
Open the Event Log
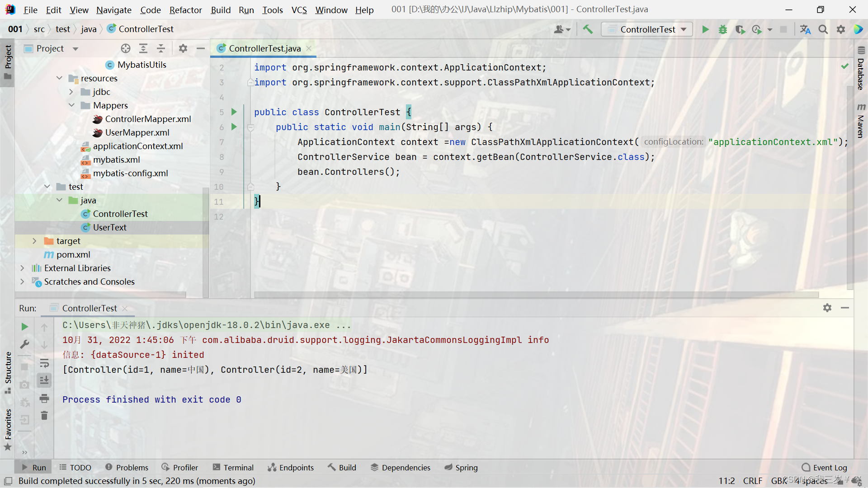(824, 467)
